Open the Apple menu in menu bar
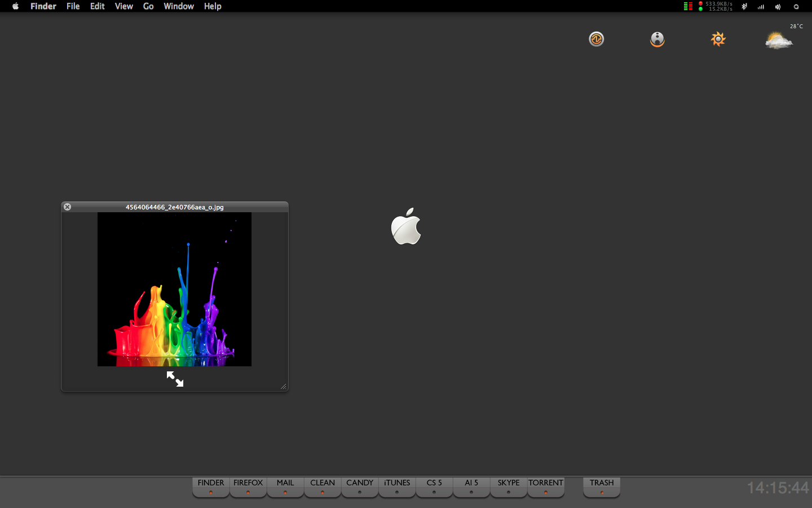 pyautogui.click(x=15, y=6)
